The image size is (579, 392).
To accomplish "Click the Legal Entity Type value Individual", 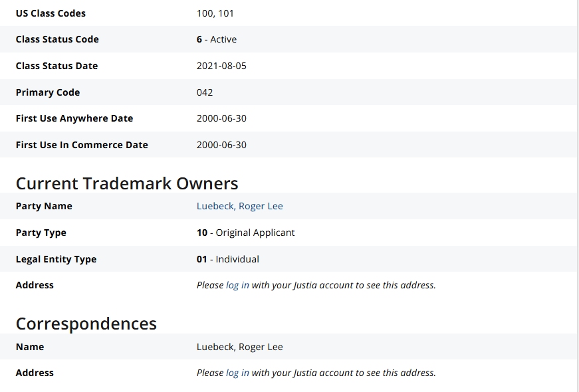I will pos(228,259).
